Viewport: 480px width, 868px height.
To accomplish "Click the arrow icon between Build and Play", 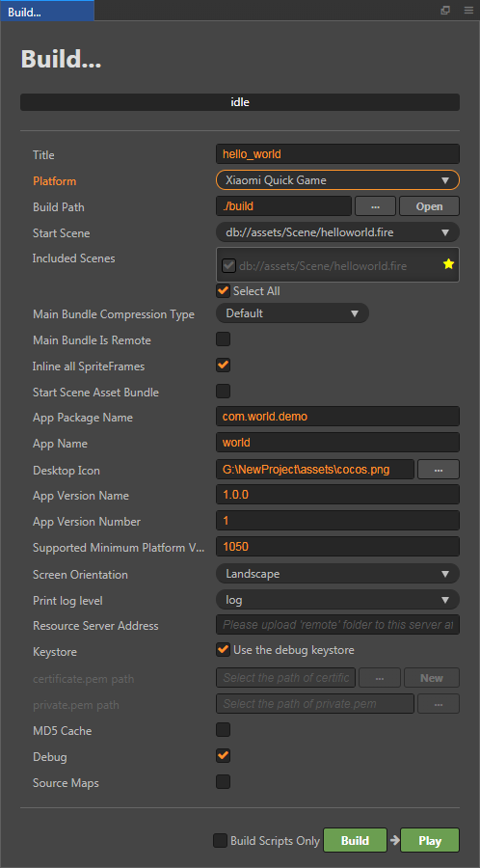I will point(394,840).
